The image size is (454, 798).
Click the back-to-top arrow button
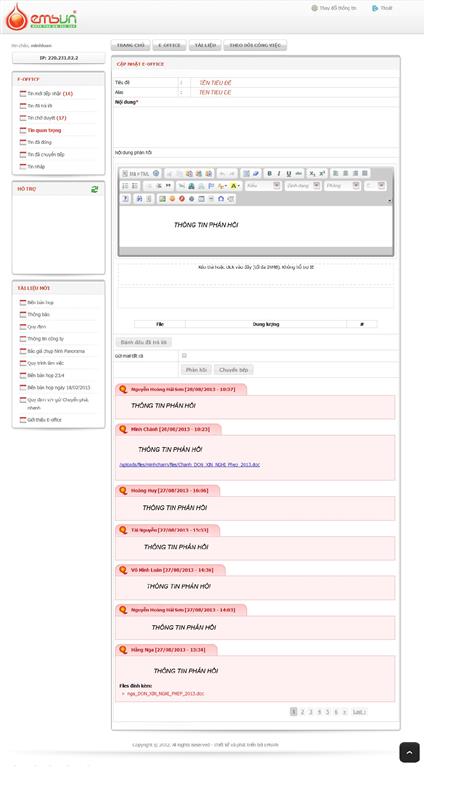(409, 752)
